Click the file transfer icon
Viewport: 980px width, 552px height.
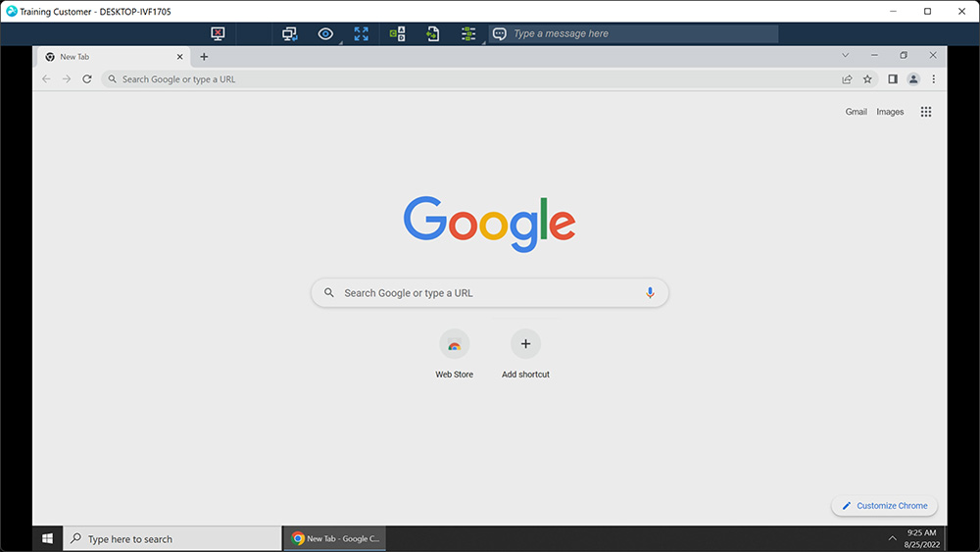[x=432, y=33]
